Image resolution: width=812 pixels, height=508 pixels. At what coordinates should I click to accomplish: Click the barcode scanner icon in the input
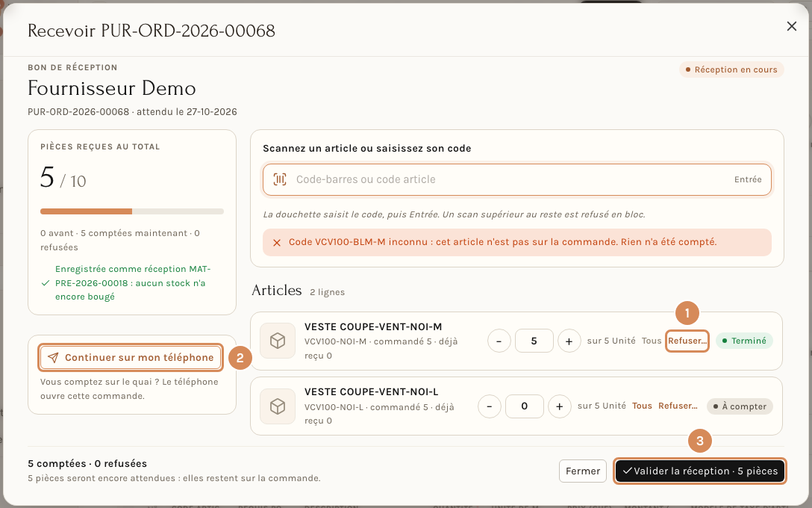(x=280, y=179)
